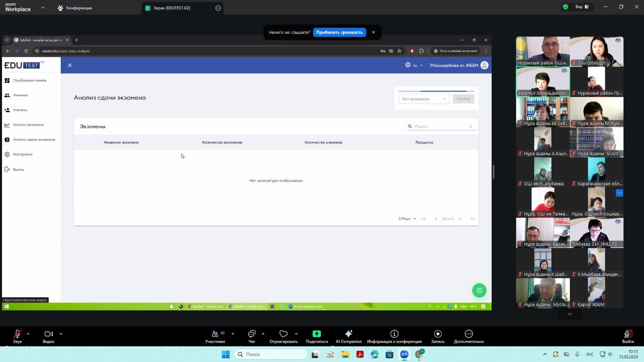Click the Increase volume button

pyautogui.click(x=339, y=32)
